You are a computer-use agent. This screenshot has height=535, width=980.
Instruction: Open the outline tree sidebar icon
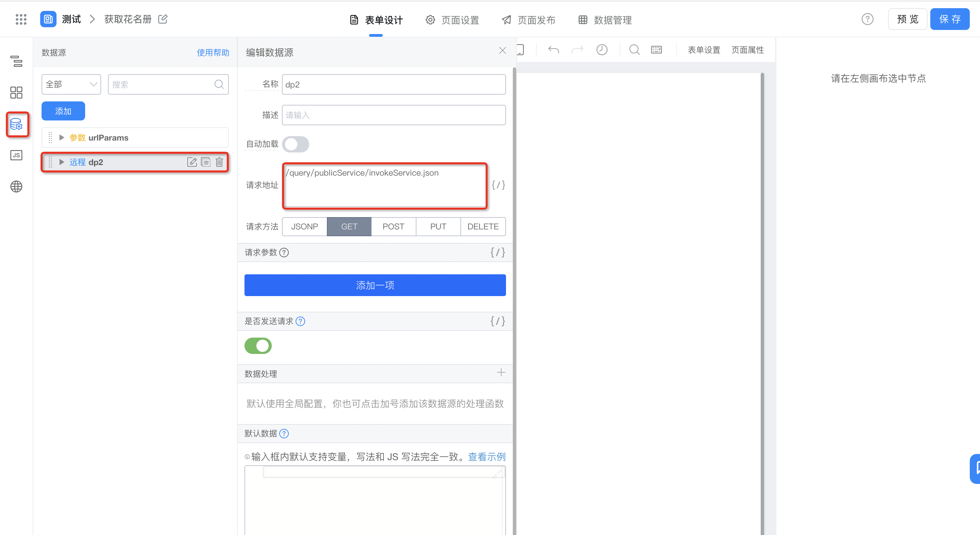16,61
